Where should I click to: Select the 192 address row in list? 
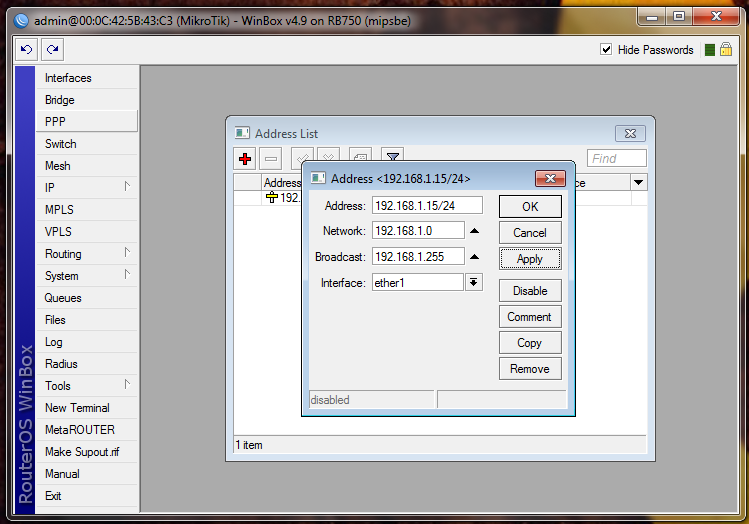[268, 197]
